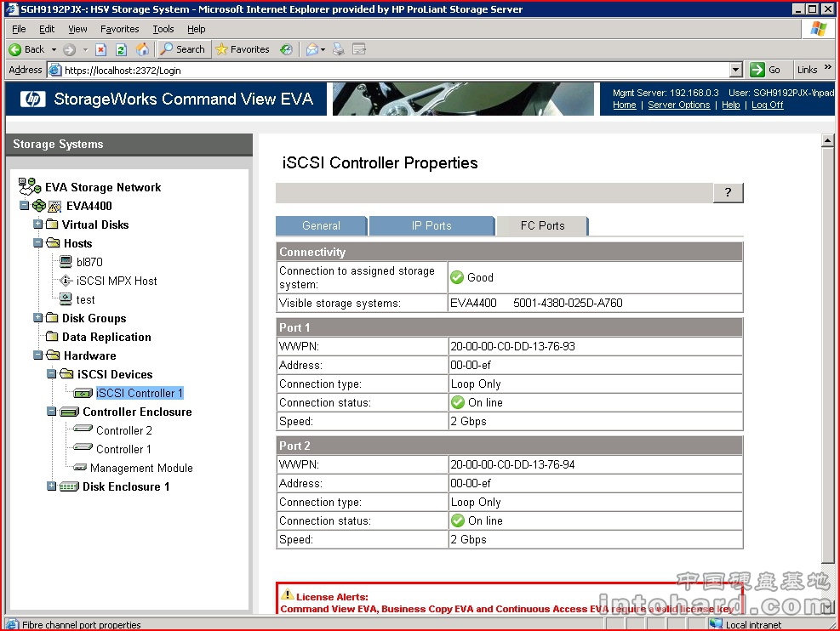Click the Controller 2 icon

click(x=83, y=429)
